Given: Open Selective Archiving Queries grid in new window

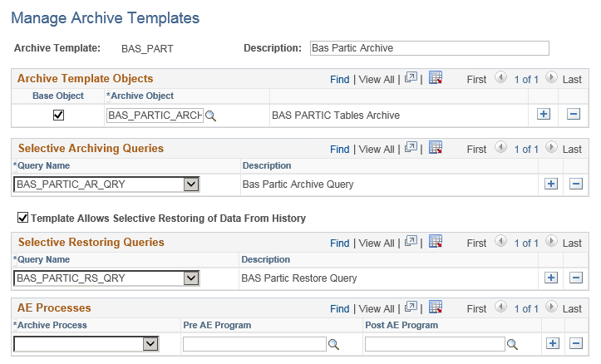Looking at the screenshot, I should click(411, 149).
